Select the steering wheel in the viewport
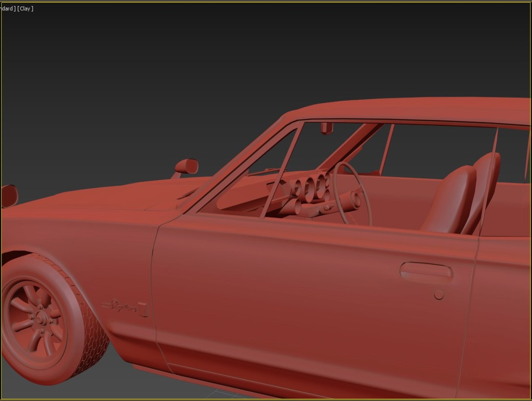532x401 pixels. (x=352, y=193)
